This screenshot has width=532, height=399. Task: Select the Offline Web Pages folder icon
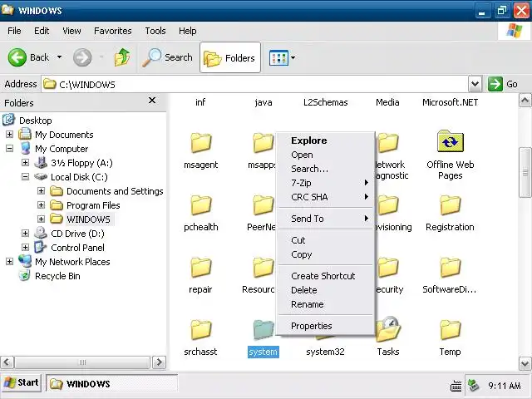pyautogui.click(x=451, y=141)
